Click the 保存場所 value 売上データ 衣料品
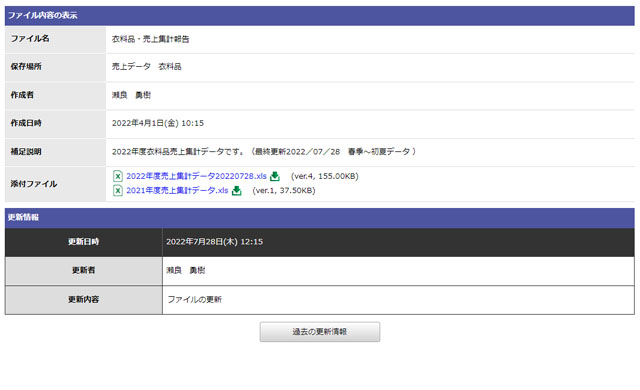The image size is (640, 390). click(147, 66)
